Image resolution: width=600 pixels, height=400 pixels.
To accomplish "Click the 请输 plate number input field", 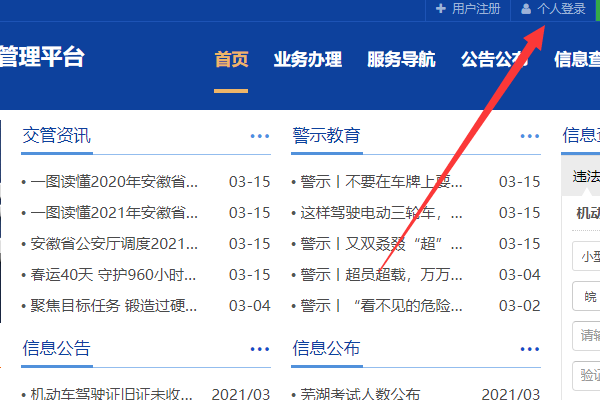I will pos(586,336).
